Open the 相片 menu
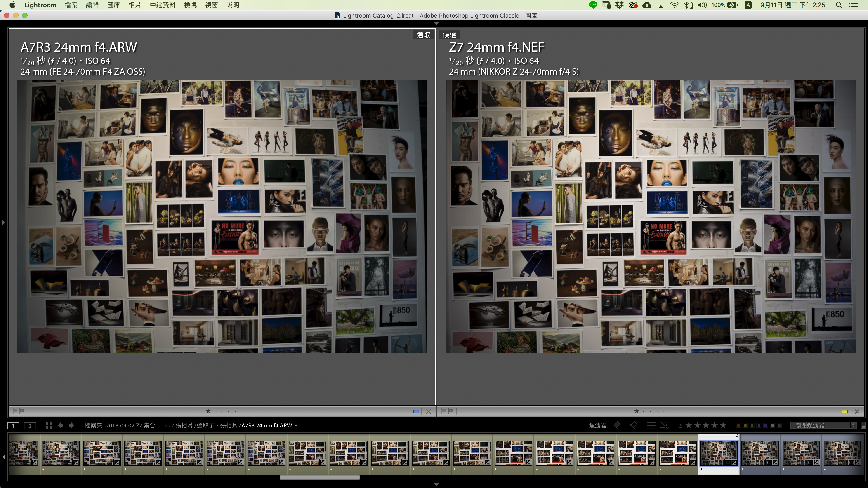Screen dimensions: 868x488 click(x=134, y=5)
